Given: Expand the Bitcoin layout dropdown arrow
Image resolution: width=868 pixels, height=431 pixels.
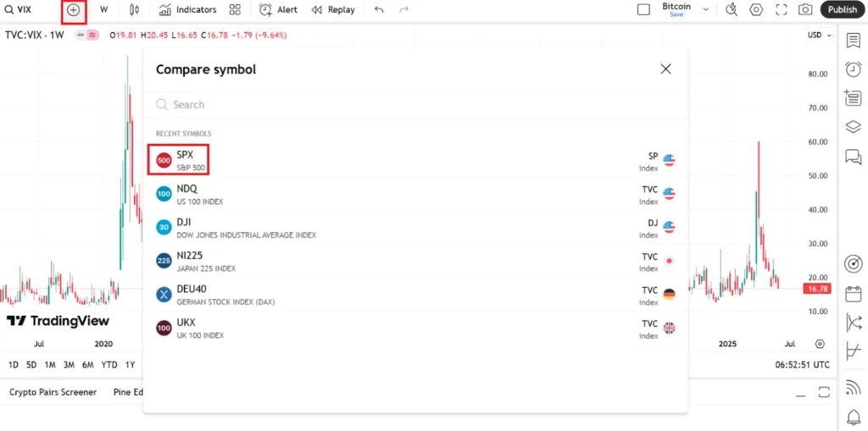Looking at the screenshot, I should (x=706, y=10).
